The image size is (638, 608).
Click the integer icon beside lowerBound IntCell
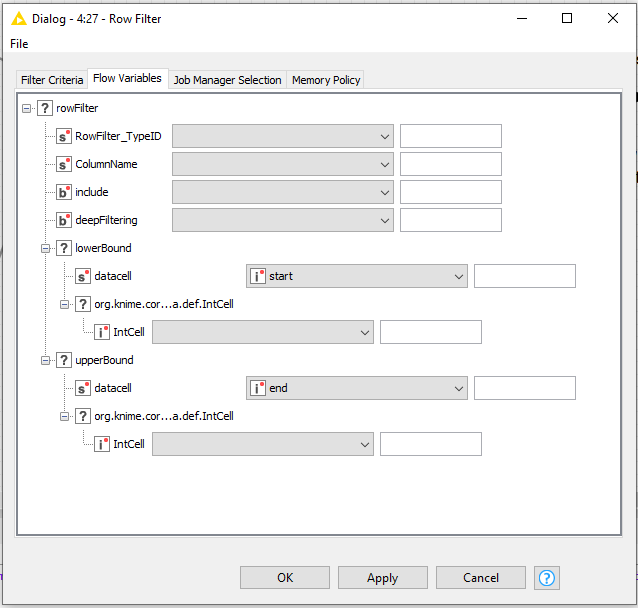(102, 332)
